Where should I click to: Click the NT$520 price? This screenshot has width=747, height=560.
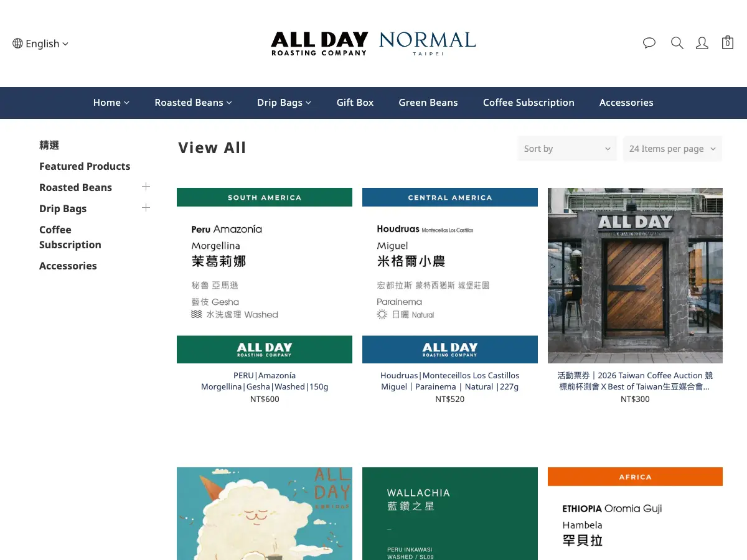450,399
